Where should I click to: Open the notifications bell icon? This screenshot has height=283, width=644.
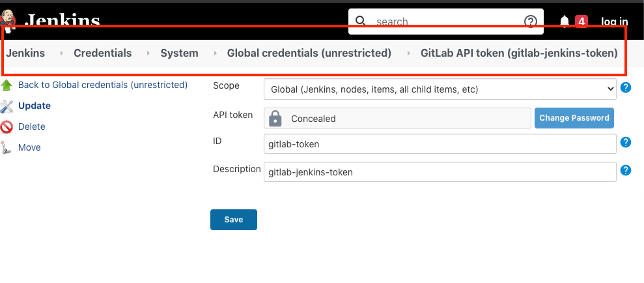point(565,22)
